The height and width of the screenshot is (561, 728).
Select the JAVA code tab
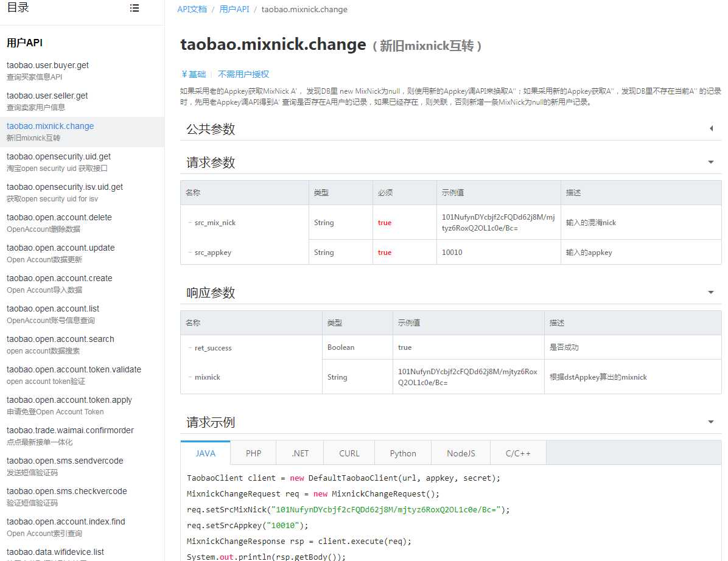click(x=205, y=453)
